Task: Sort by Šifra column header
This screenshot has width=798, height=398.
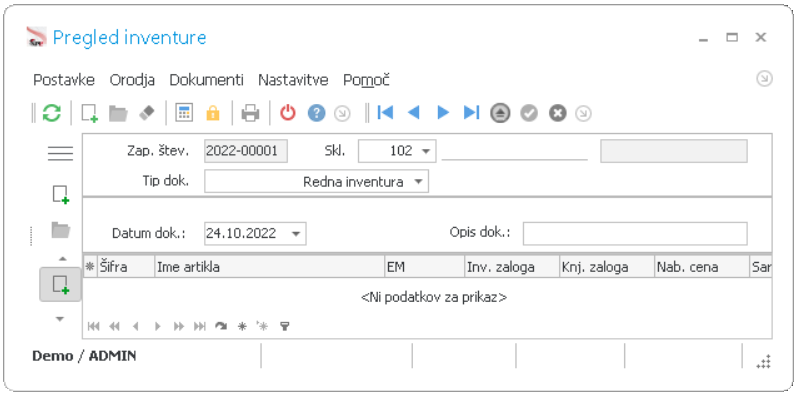Action: tap(126, 267)
